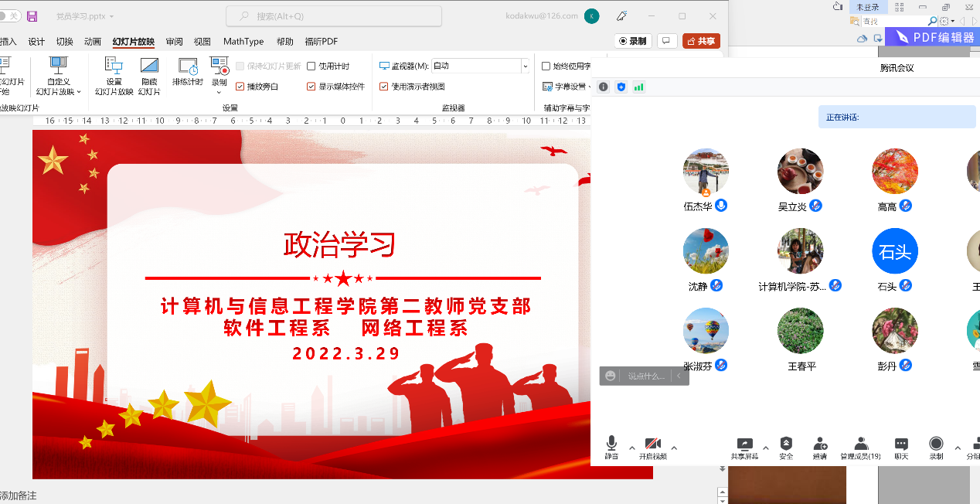Image resolution: width=980 pixels, height=504 pixels.
Task: Click the 共享屏幕 share screen icon
Action: 744,444
